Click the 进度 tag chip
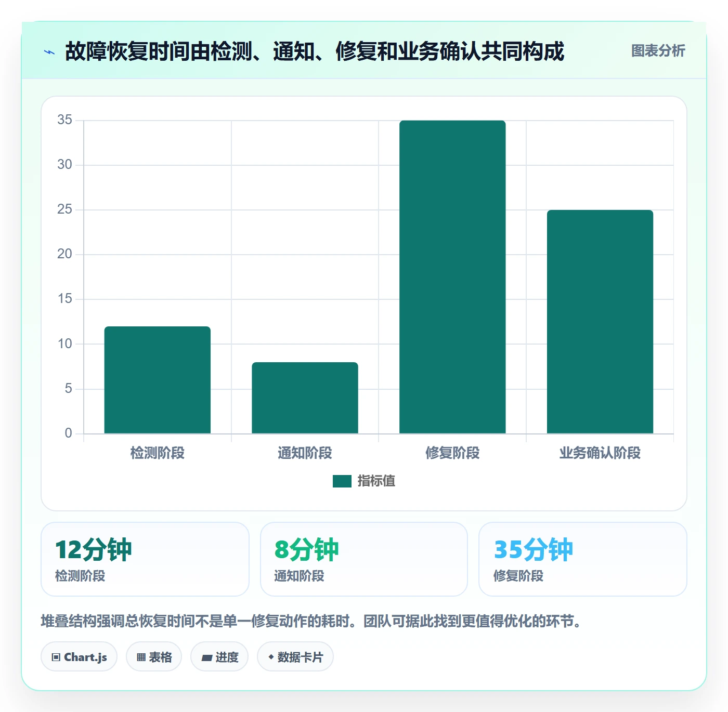The image size is (728, 712). point(219,657)
